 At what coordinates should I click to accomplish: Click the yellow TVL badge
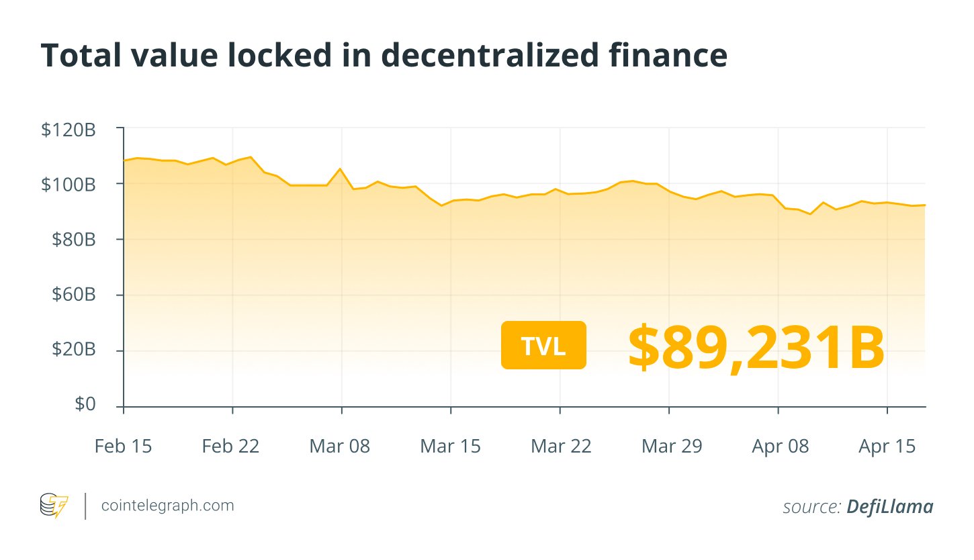click(543, 345)
